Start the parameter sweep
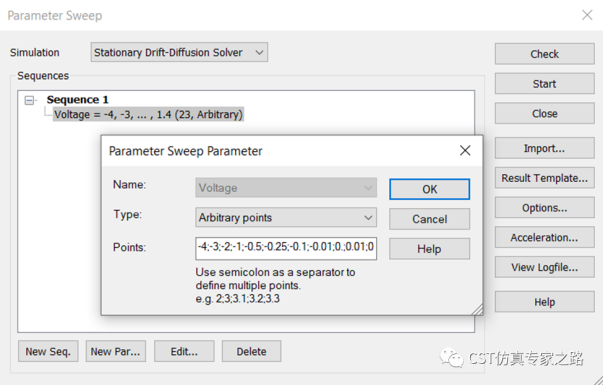Image resolution: width=603 pixels, height=385 pixels. 545,83
